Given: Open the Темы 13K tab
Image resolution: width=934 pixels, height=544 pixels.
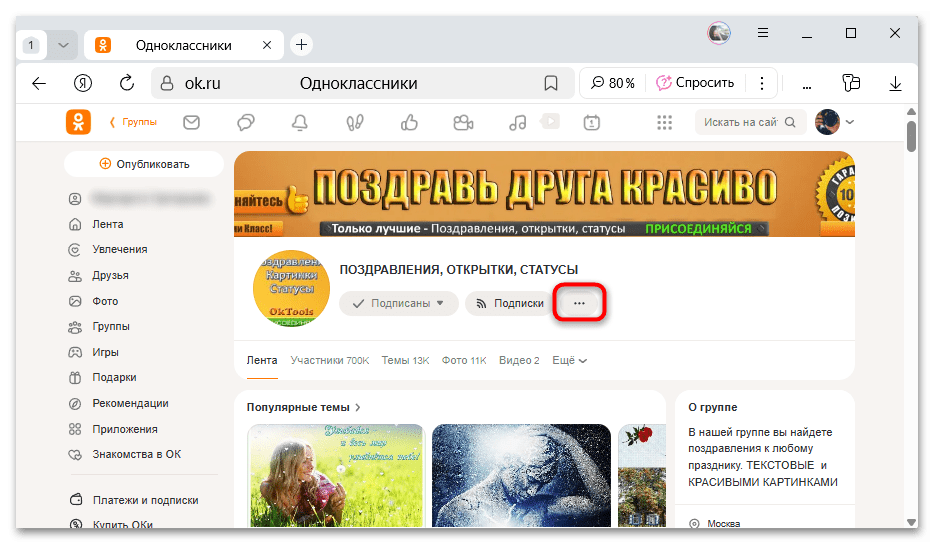Looking at the screenshot, I should pos(405,360).
